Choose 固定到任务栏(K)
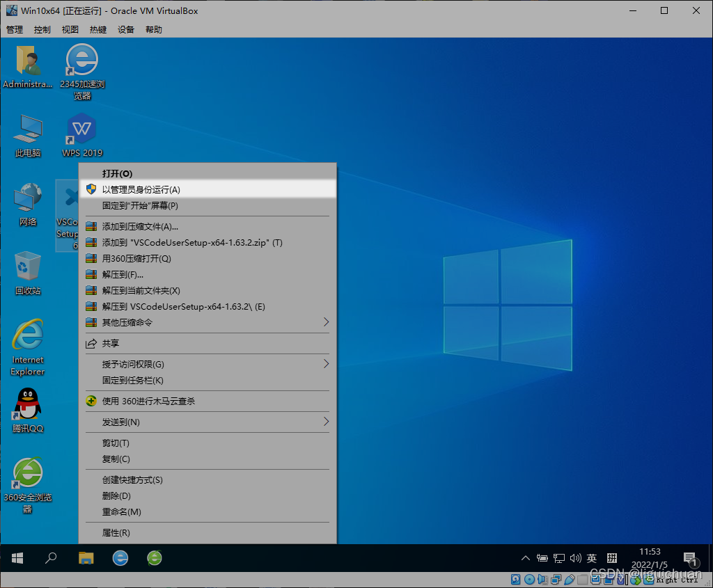 [x=207, y=380]
